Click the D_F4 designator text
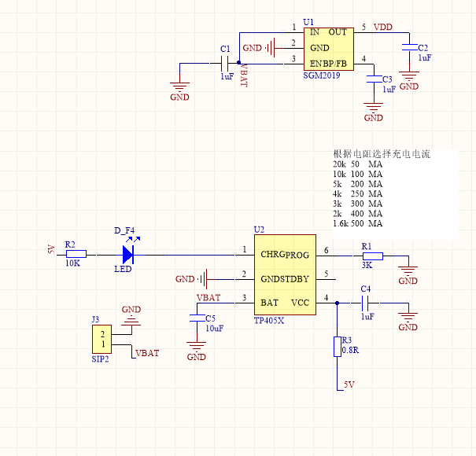The width and height of the screenshot is (476, 456). (x=124, y=230)
